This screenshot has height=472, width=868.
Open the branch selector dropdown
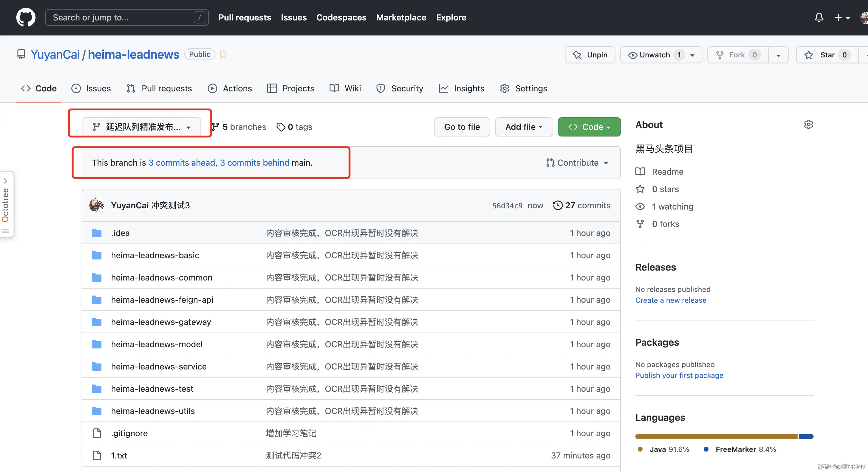[x=141, y=127]
